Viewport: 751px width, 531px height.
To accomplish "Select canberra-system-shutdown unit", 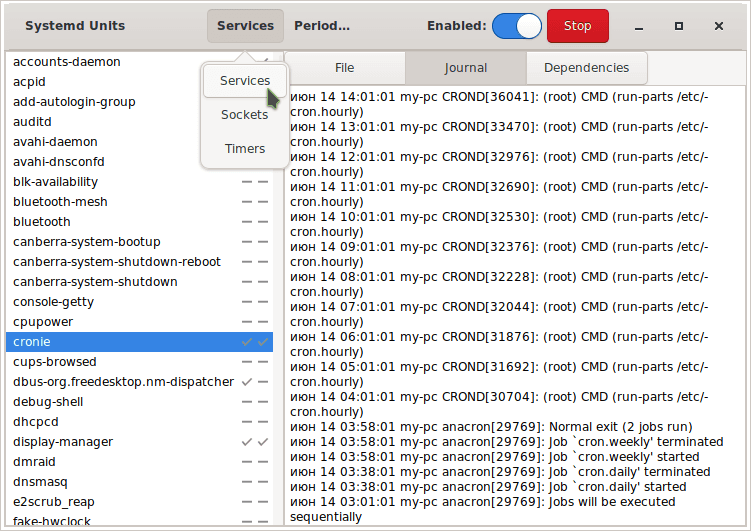I will [139, 282].
